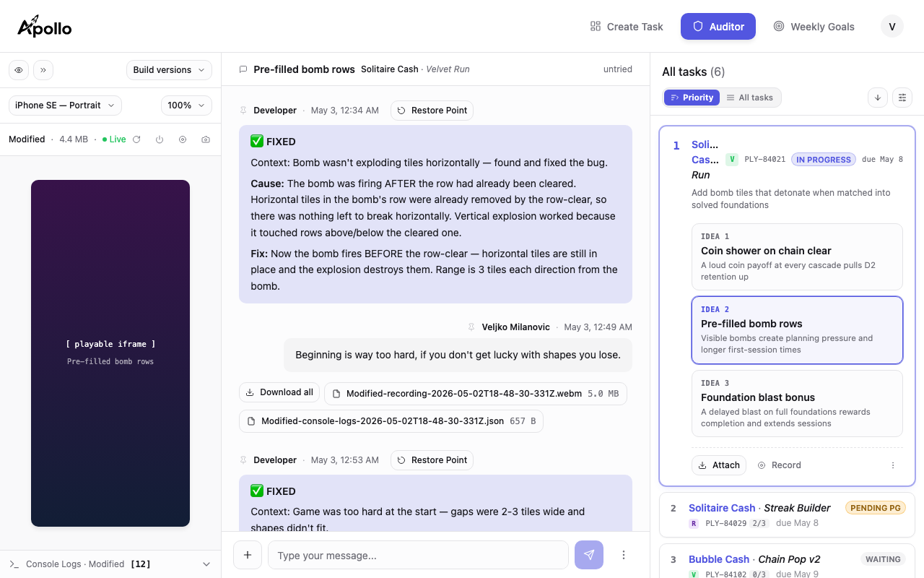
Task: Click the Attach button
Action: 719,465
